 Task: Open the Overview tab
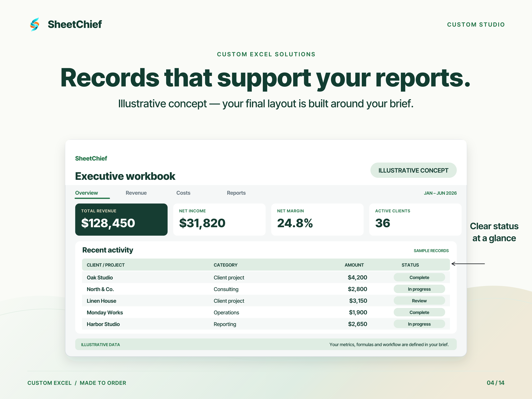(x=87, y=193)
